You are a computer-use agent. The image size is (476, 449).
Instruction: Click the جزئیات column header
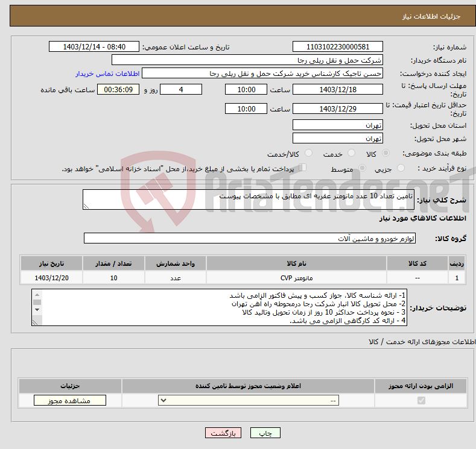click(x=70, y=386)
